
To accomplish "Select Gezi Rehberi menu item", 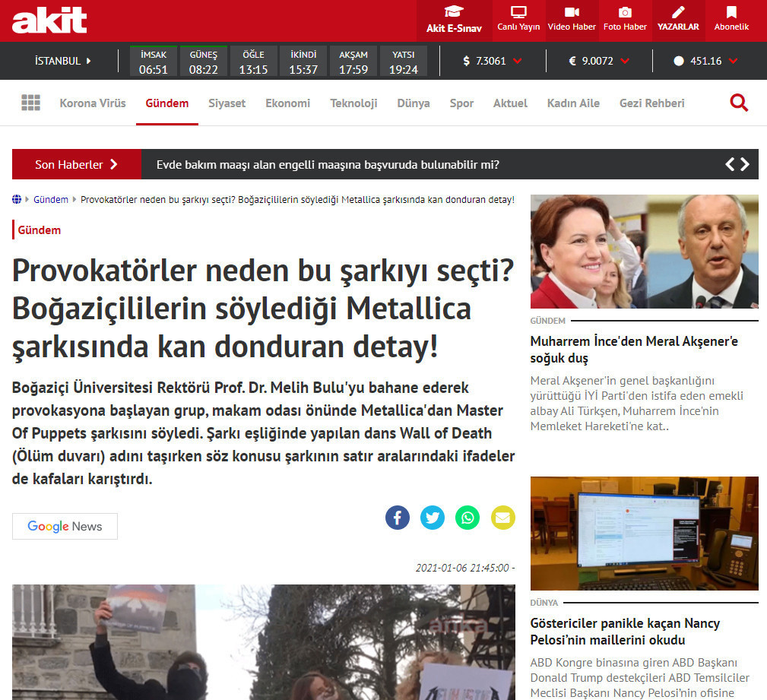I will [x=652, y=103].
